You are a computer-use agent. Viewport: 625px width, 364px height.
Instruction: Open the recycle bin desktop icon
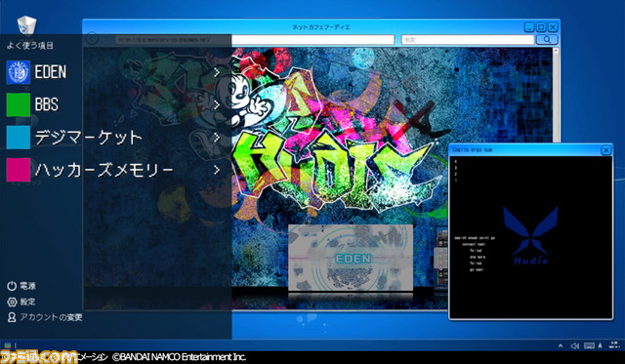[x=26, y=25]
